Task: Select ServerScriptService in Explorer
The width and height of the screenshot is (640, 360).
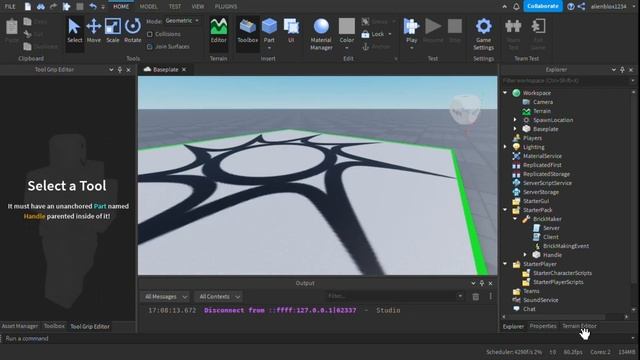Action: [x=547, y=183]
